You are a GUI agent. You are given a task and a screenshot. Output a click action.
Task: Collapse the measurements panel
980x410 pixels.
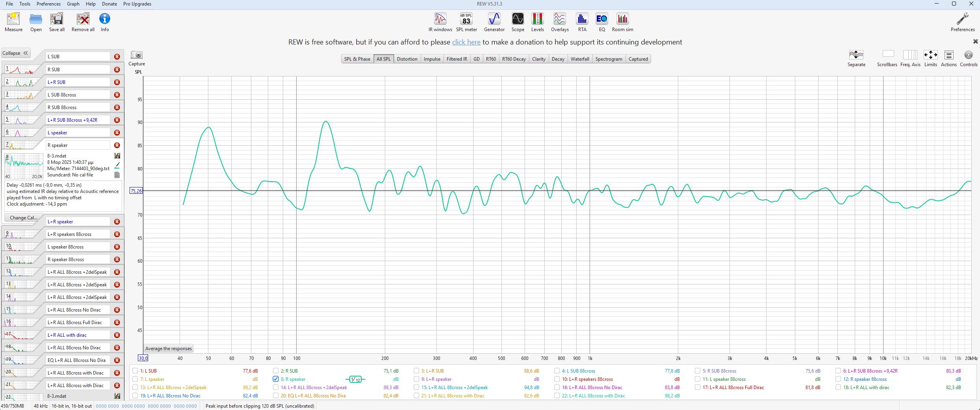[x=15, y=53]
